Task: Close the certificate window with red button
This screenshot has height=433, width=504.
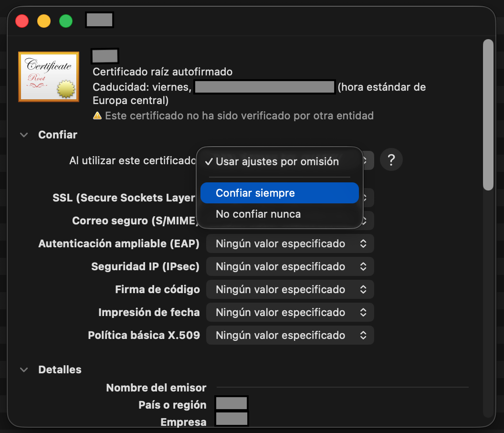Action: click(22, 21)
